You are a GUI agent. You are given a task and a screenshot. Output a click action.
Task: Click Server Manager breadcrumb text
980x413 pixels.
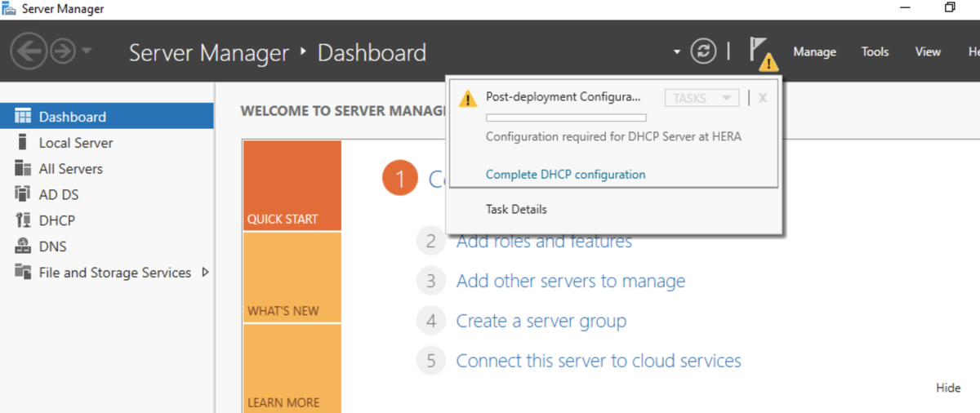(x=209, y=52)
